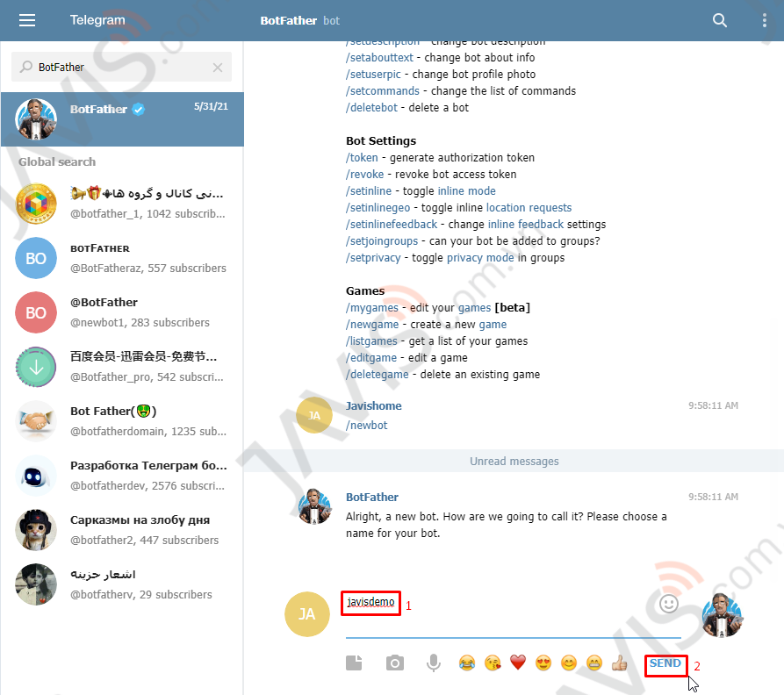Click the SEND button
Viewport: 784px width, 695px height.
click(665, 663)
